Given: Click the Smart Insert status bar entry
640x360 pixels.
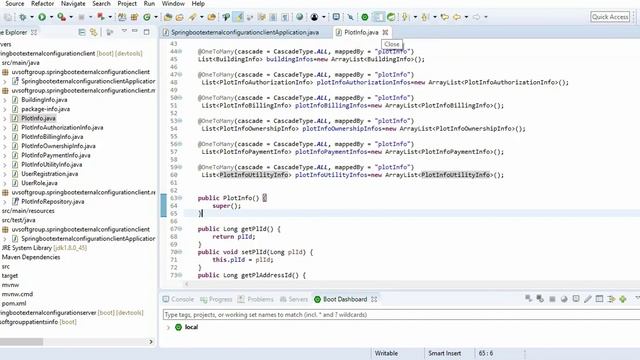Looking at the screenshot, I should point(444,353).
